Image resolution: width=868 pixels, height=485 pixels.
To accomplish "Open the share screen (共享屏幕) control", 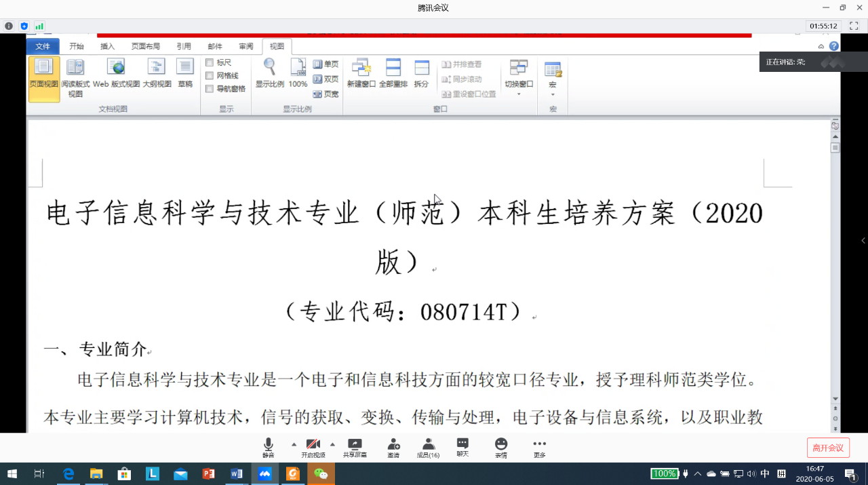I will 355,447.
